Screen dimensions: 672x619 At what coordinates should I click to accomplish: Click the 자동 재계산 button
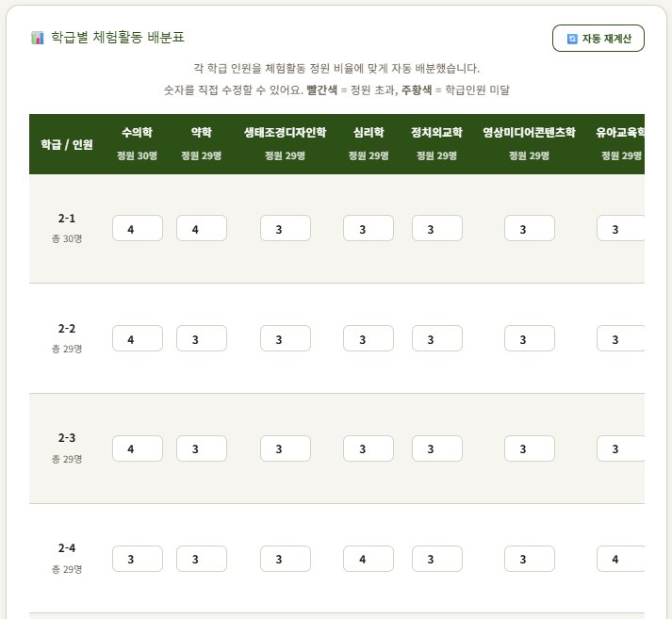tap(598, 38)
